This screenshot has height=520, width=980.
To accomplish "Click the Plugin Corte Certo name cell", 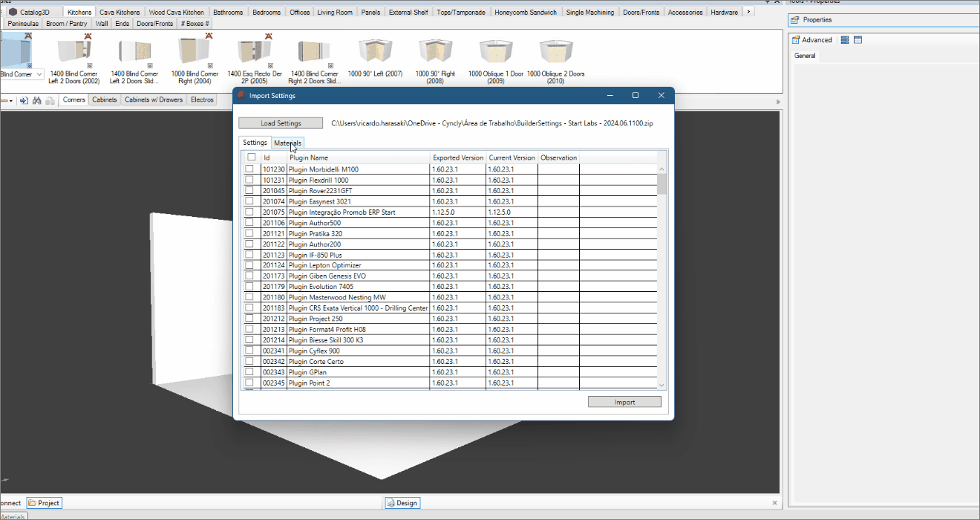I will click(359, 362).
